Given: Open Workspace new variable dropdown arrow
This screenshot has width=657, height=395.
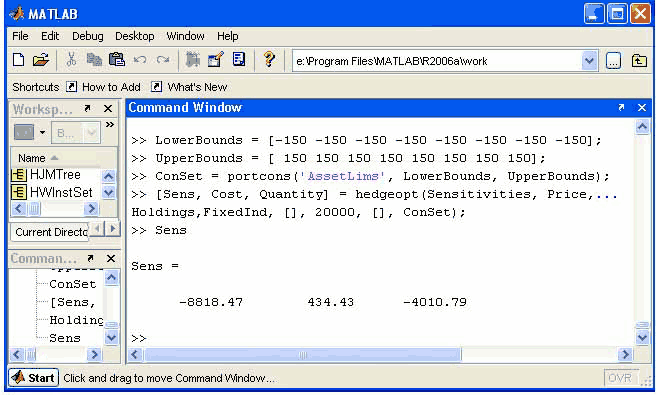Looking at the screenshot, I should tap(42, 132).
